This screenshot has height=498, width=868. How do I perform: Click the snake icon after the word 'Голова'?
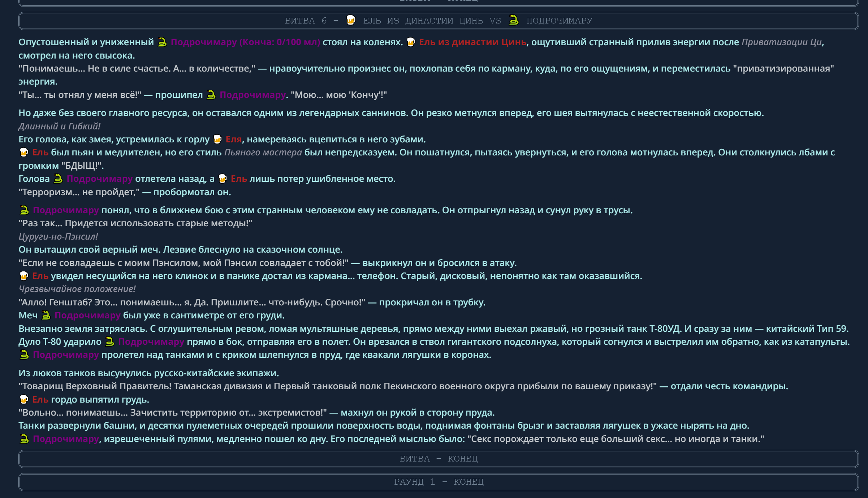coord(58,179)
